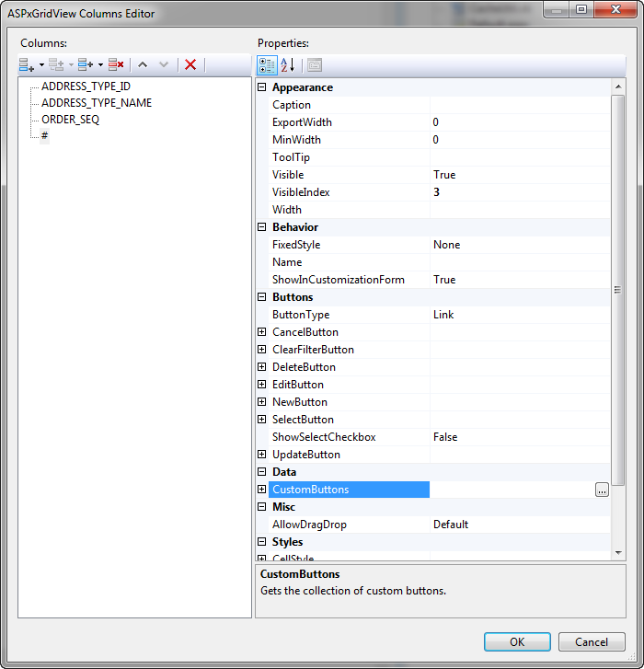Select the ShowSelectCheckbox property label
Image resolution: width=644 pixels, height=669 pixels.
click(324, 437)
